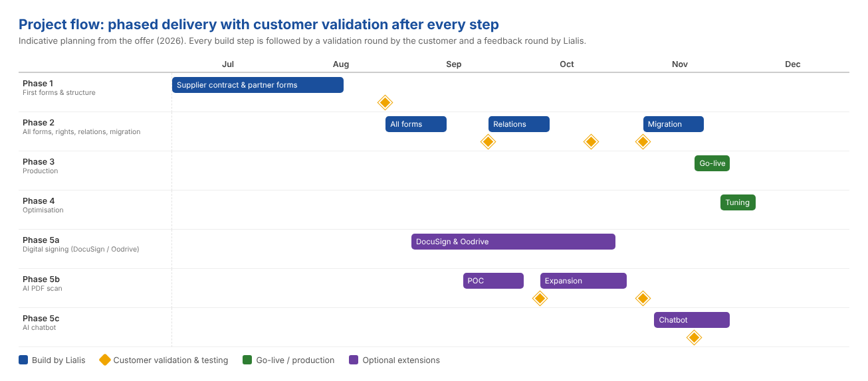Select the Phase 2 diamond beneath the Relations bar start
This screenshot has width=868, height=381.
coord(488,141)
